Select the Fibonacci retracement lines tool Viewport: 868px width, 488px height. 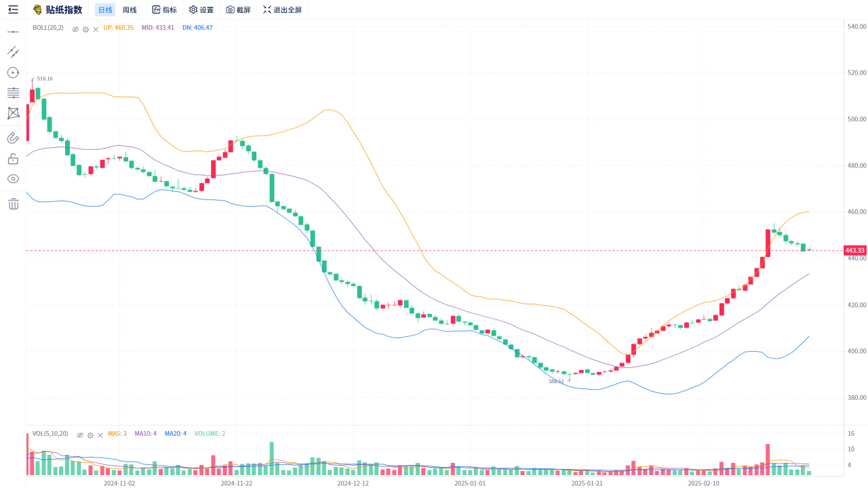point(13,93)
